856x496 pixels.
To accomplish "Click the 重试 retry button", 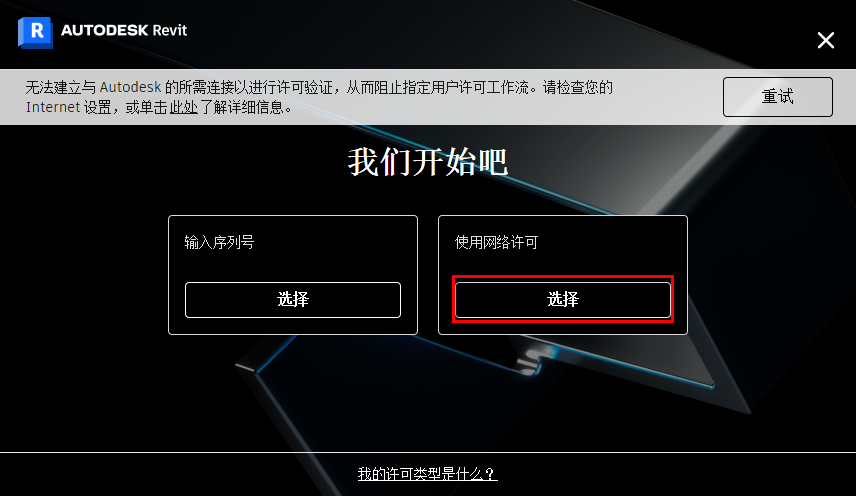I will (x=777, y=97).
